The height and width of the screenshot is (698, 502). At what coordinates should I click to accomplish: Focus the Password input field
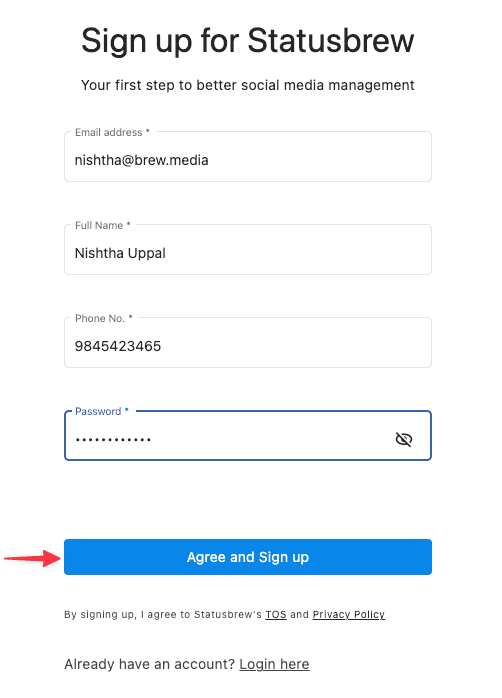coord(248,436)
